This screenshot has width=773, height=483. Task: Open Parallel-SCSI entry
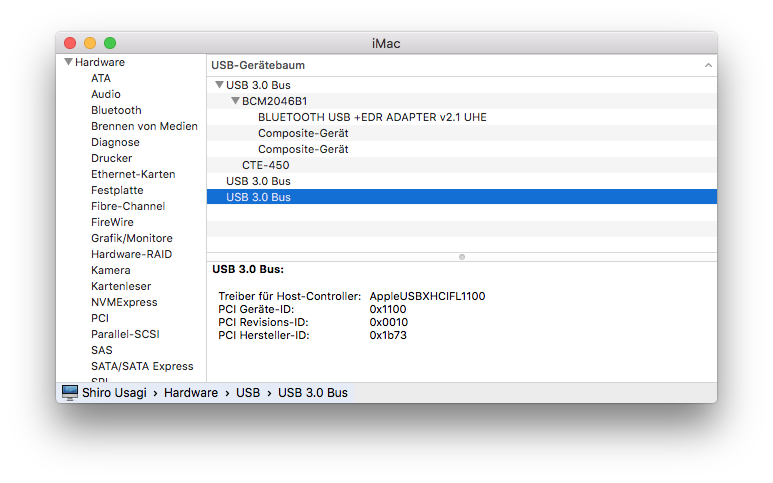[125, 335]
